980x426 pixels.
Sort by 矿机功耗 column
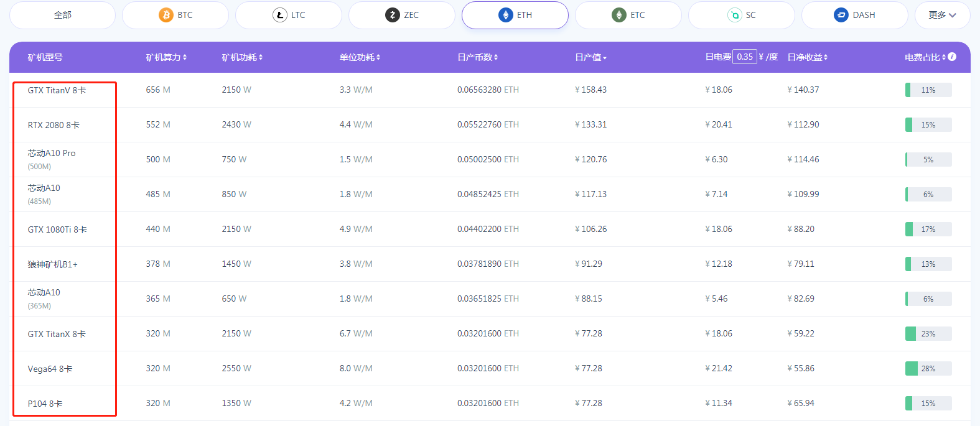(242, 57)
